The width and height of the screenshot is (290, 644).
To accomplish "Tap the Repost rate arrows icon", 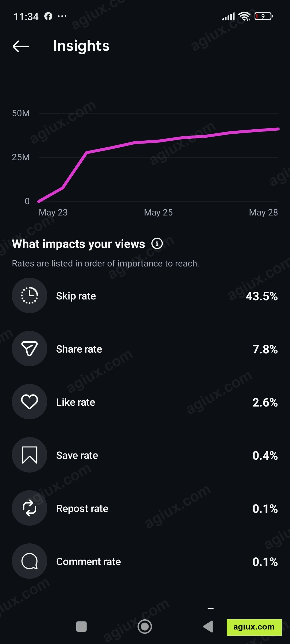I will pos(30,508).
